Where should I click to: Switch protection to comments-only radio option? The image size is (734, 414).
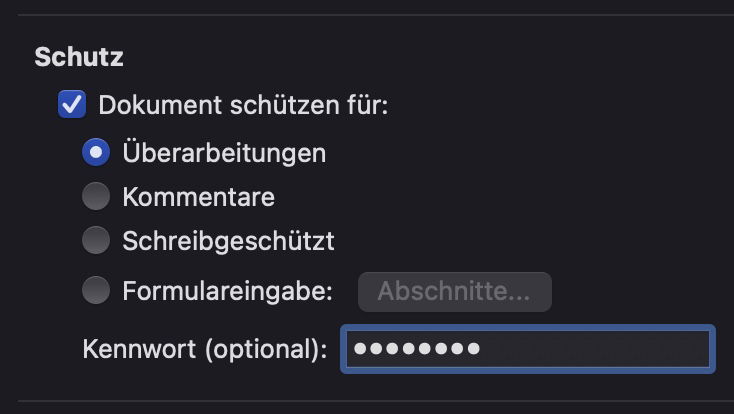tap(96, 197)
